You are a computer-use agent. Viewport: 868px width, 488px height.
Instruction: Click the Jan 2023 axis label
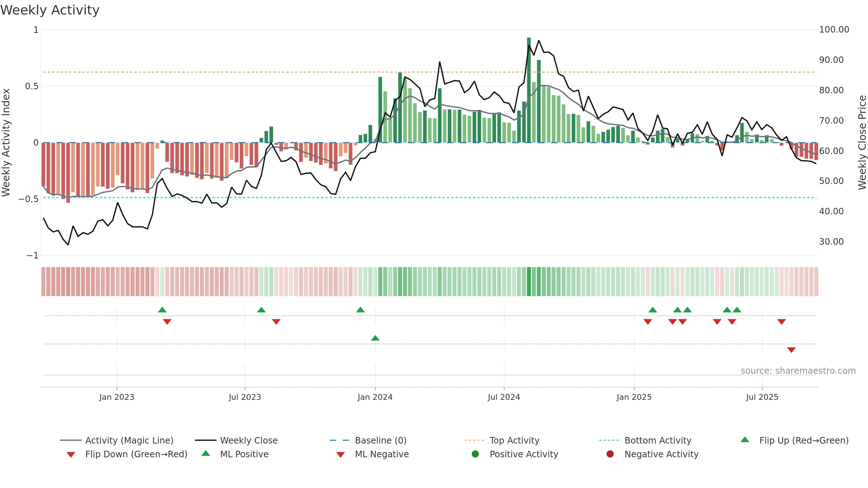coord(117,397)
